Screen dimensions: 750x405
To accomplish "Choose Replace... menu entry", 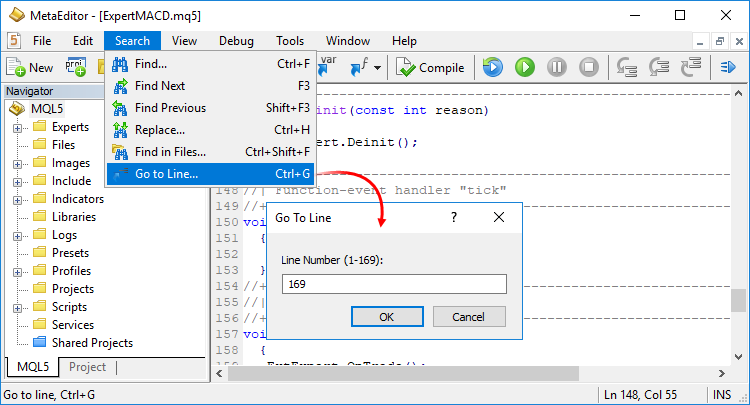I will [x=210, y=130].
